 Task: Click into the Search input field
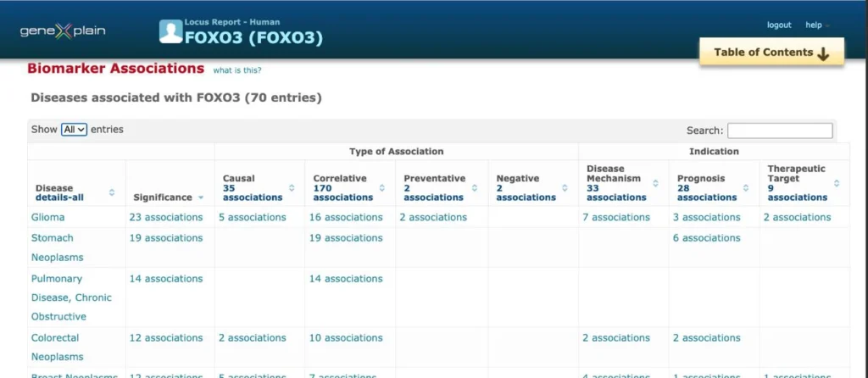tap(779, 131)
